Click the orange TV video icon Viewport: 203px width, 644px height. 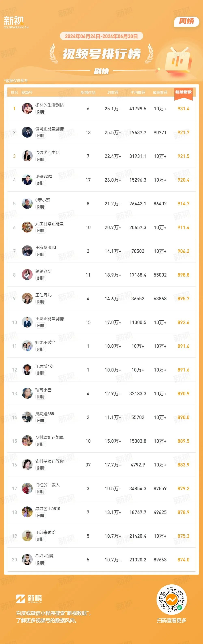coord(177,60)
